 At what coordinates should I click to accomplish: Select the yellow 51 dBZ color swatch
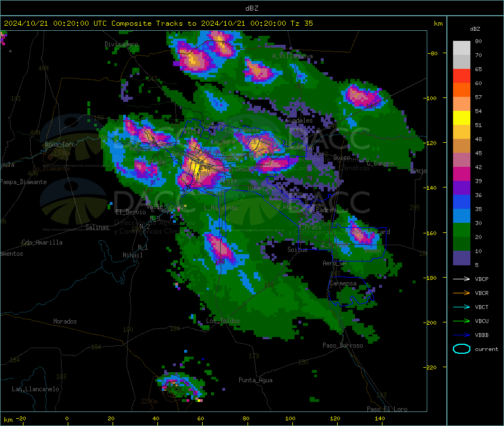tap(461, 118)
